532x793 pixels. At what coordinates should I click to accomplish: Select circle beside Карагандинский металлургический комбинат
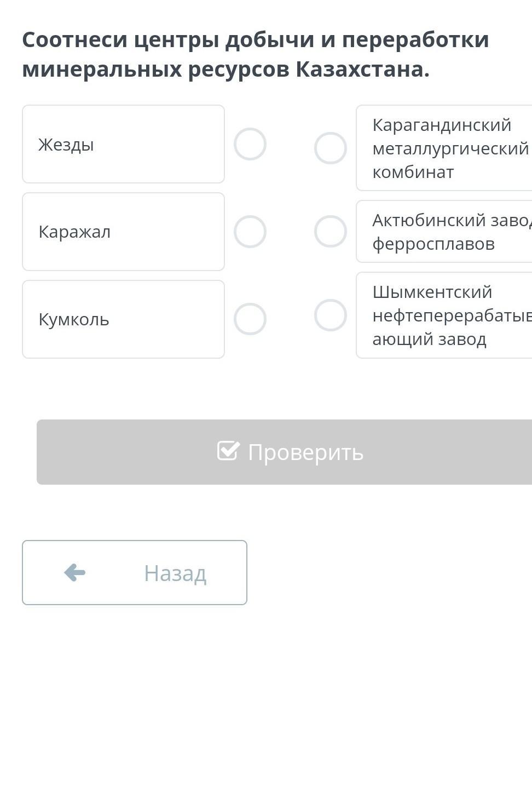coord(331,148)
